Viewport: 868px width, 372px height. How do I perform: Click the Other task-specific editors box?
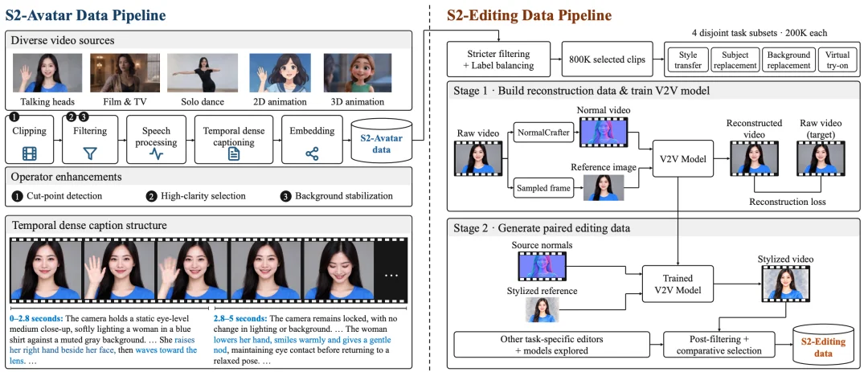click(552, 345)
